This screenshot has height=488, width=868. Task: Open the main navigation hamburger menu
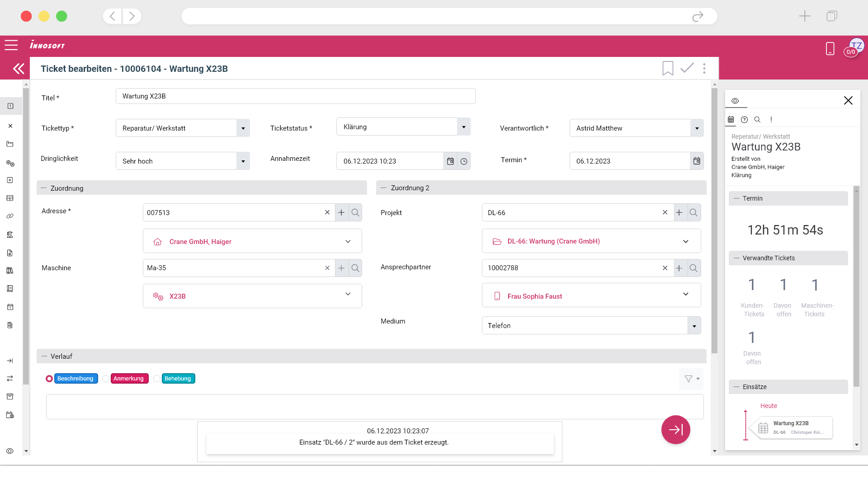coord(11,45)
